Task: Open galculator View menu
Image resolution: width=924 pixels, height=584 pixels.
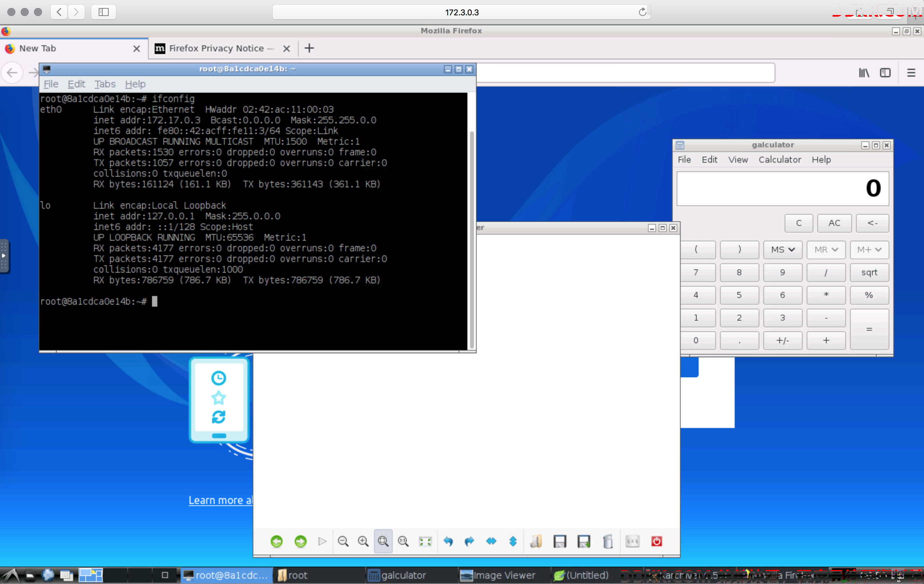Action: tap(738, 160)
